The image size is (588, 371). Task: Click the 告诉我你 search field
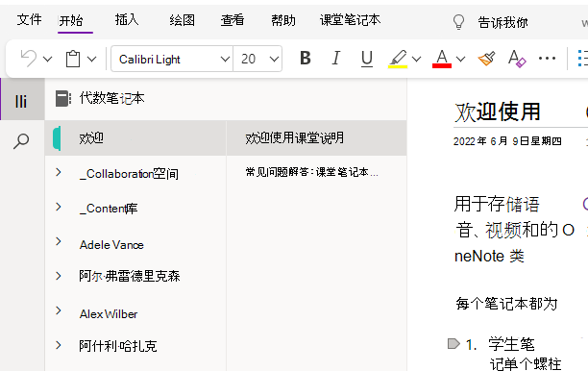point(502,22)
